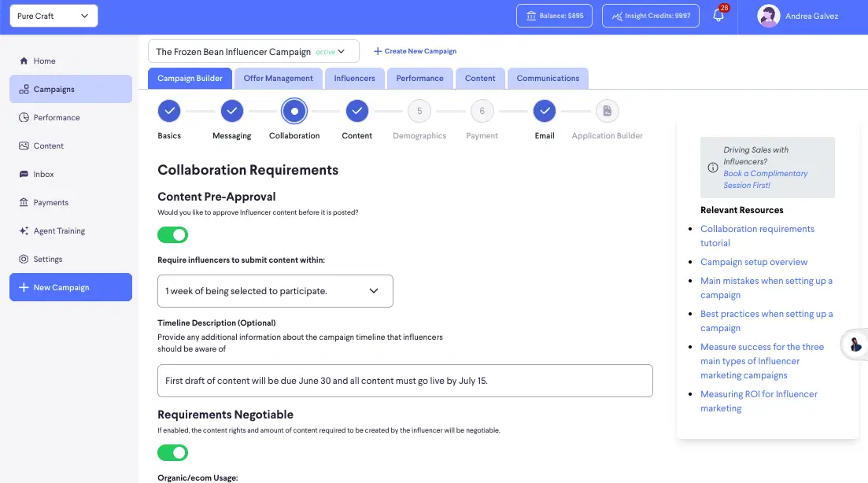Click the Collaboration Requirements heading
This screenshot has height=483, width=868.
[248, 170]
